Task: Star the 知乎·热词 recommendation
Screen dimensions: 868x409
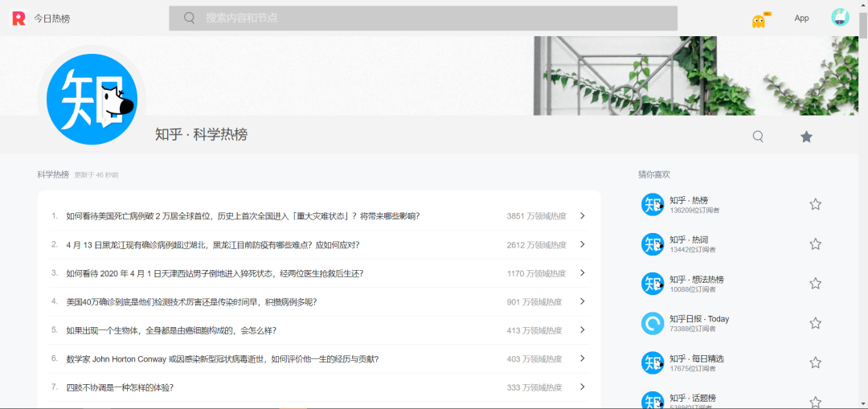Action: (x=815, y=244)
